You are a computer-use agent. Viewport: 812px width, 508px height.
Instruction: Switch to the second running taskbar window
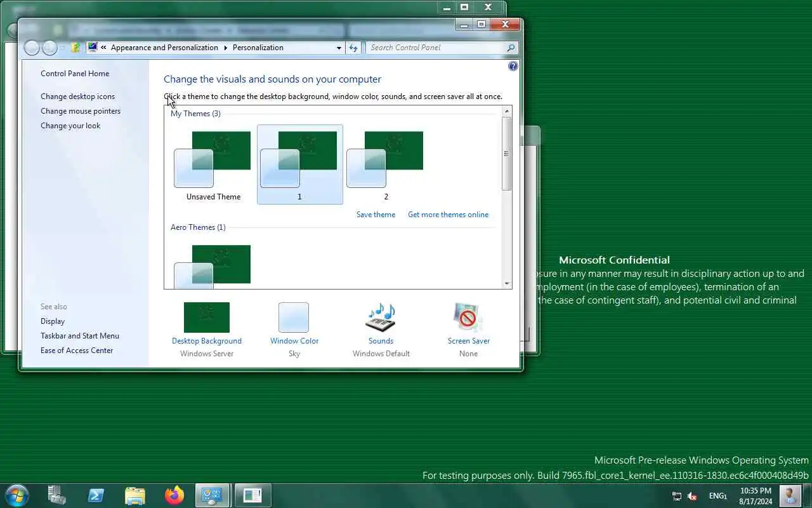pyautogui.click(x=252, y=495)
